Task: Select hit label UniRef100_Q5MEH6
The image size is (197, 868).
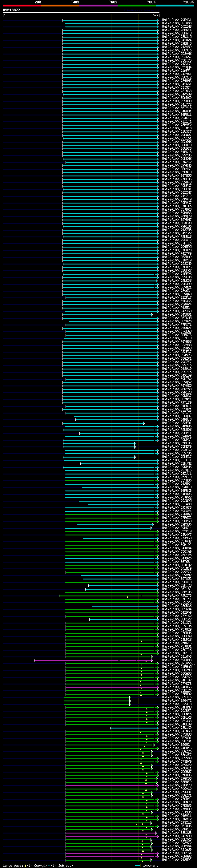Action: click(x=177, y=443)
